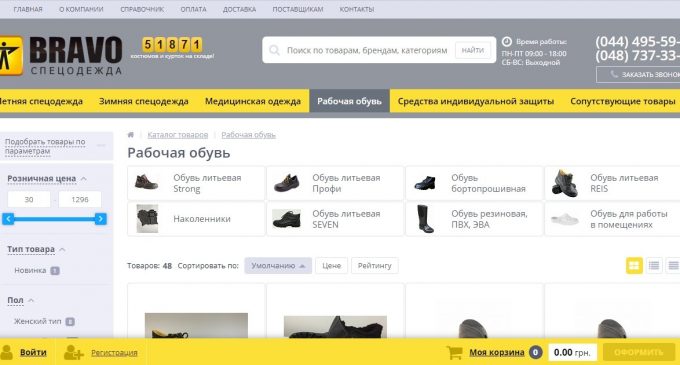The width and height of the screenshot is (680, 365).
Task: Open second product card boot image
Action: tap(335, 327)
